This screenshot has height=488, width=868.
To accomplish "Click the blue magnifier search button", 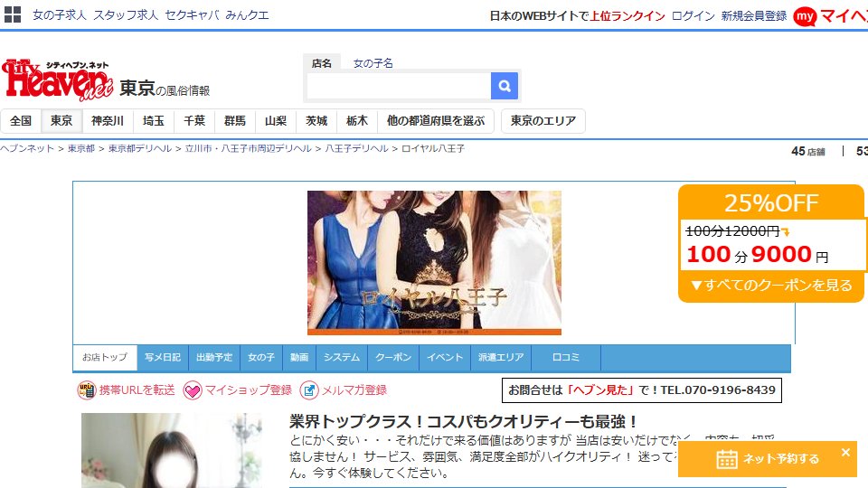I will pos(505,86).
